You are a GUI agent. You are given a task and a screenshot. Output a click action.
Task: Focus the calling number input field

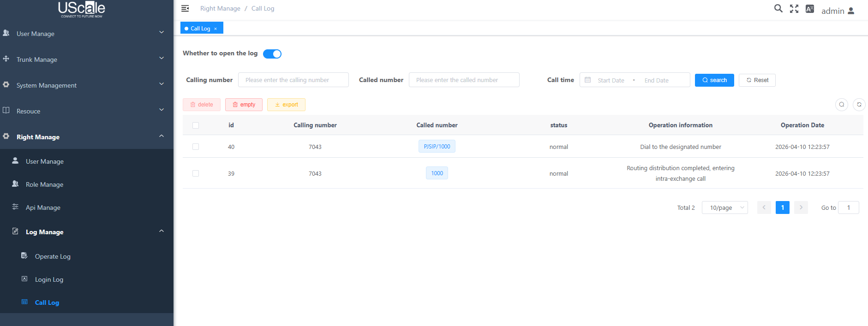point(293,80)
